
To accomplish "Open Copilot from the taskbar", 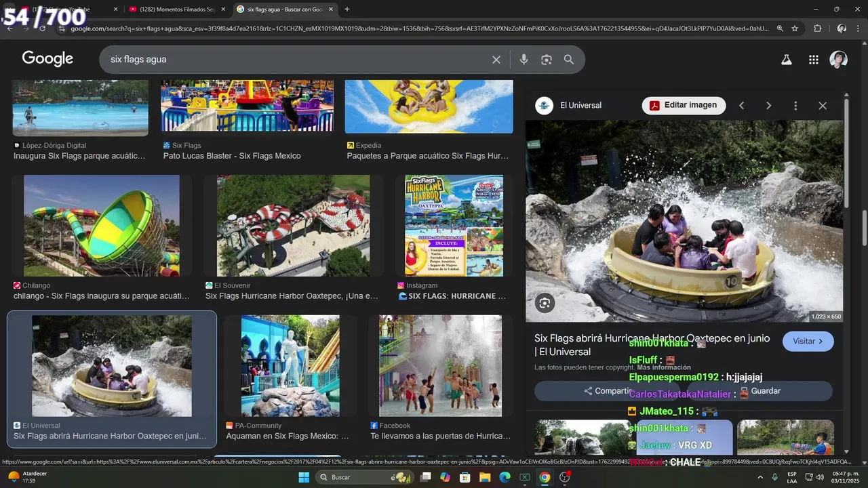I will [x=446, y=477].
